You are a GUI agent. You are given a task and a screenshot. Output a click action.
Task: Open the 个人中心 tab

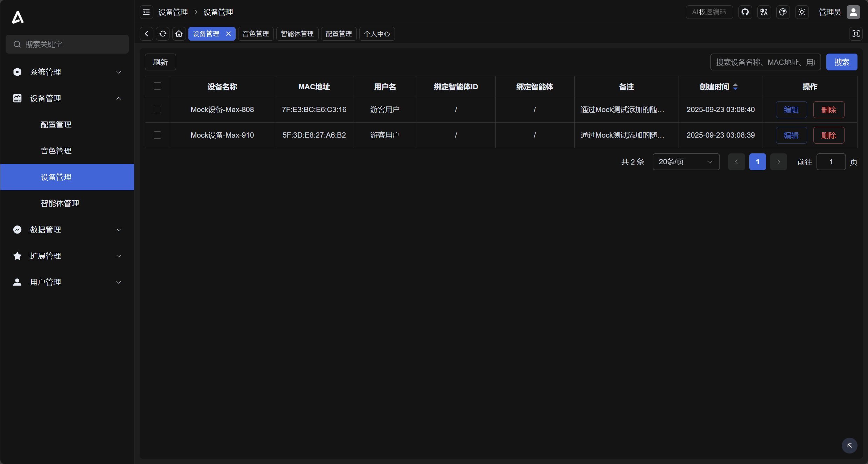tap(376, 34)
